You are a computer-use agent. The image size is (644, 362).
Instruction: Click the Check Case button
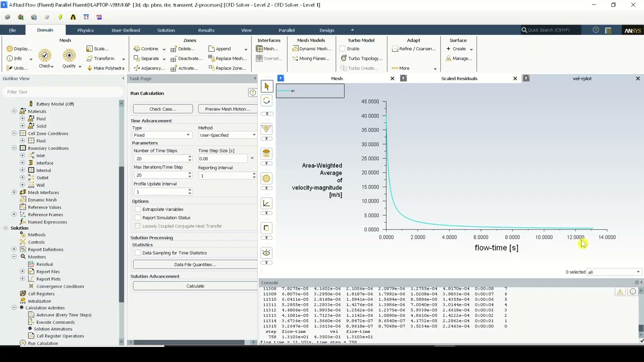click(163, 109)
